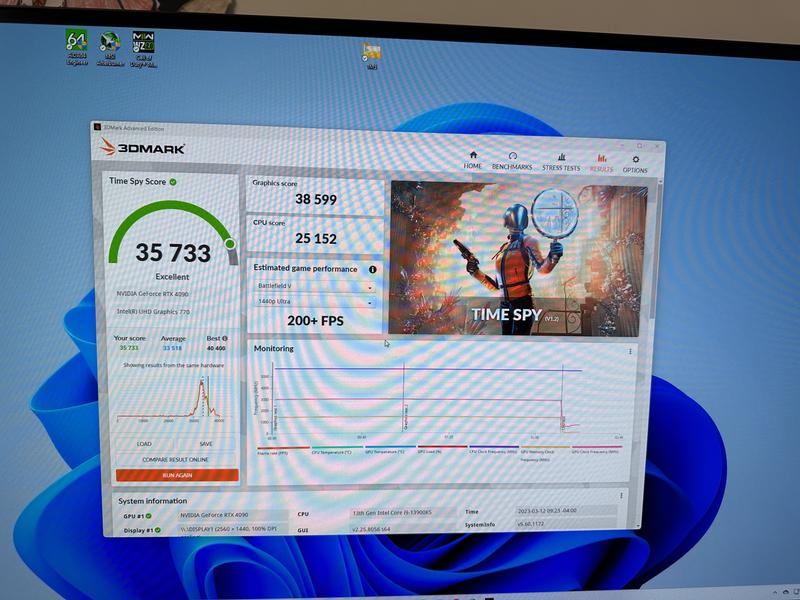The height and width of the screenshot is (600, 800).
Task: Click the green validation checkmark beside Time Spy Score
Action: [x=173, y=182]
